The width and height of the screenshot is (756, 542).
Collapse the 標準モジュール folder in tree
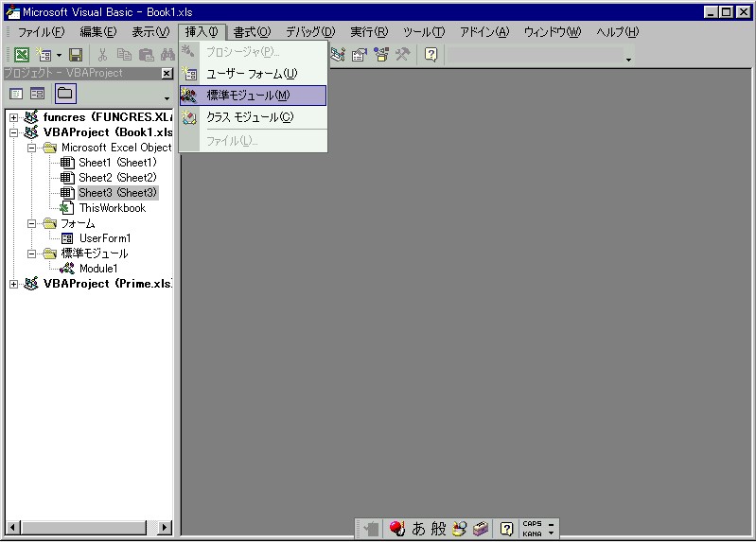(31, 254)
